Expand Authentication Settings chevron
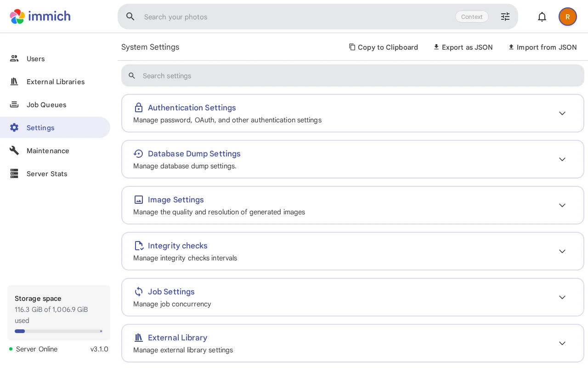The height and width of the screenshot is (368, 588). coord(562,113)
